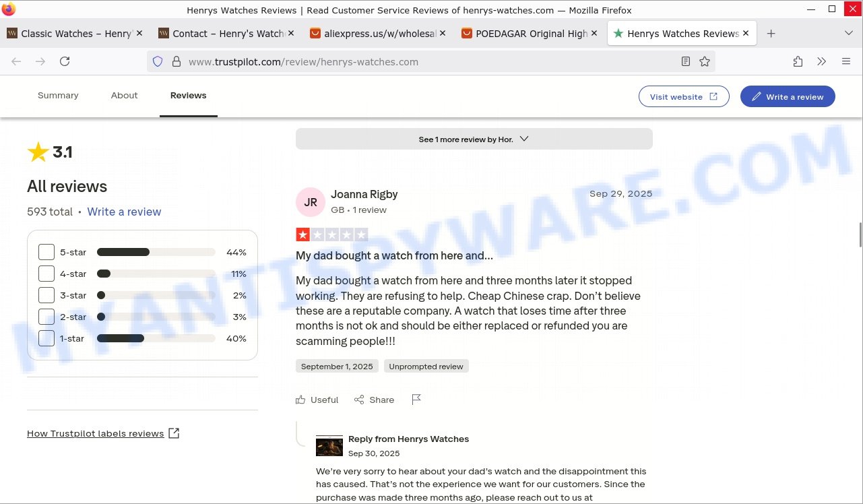
Task: Show more toolbar tools chevron
Action: pyautogui.click(x=822, y=61)
